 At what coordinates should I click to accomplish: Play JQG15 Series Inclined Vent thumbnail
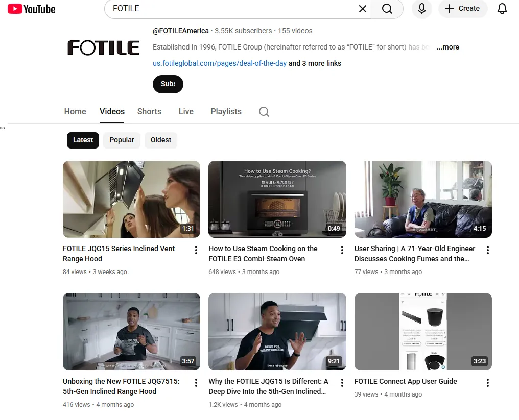pyautogui.click(x=131, y=199)
